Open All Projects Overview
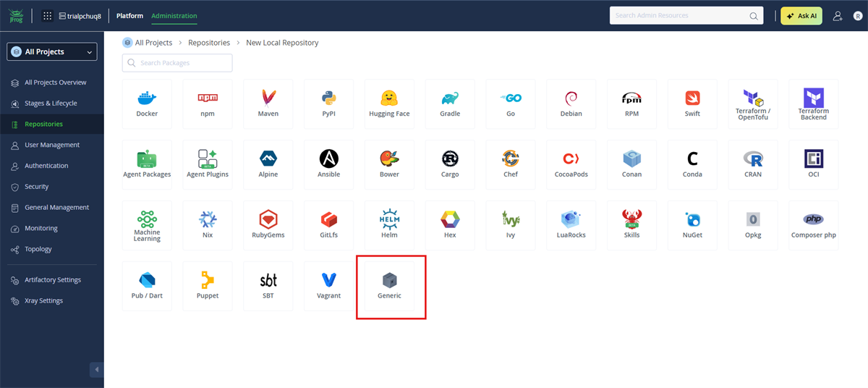Screen dimensions: 868x388 (52, 83)
